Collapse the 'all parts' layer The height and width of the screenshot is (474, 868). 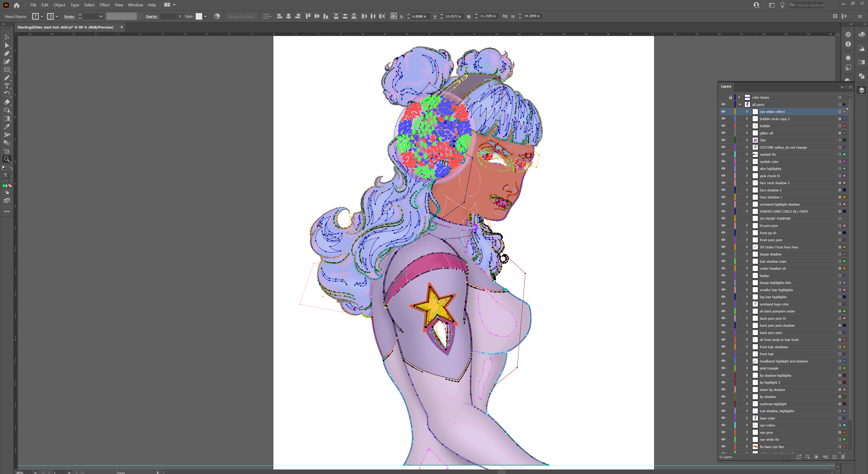click(x=740, y=104)
